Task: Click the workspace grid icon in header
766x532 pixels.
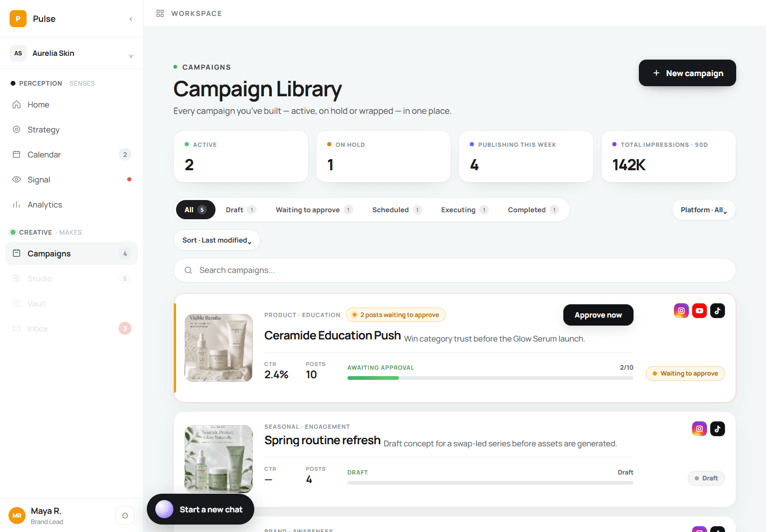Action: (160, 13)
